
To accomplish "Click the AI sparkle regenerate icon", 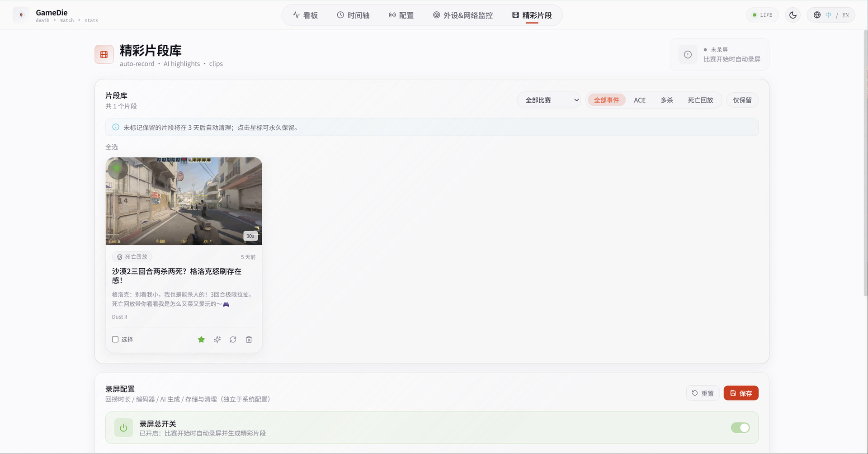I will pos(217,340).
